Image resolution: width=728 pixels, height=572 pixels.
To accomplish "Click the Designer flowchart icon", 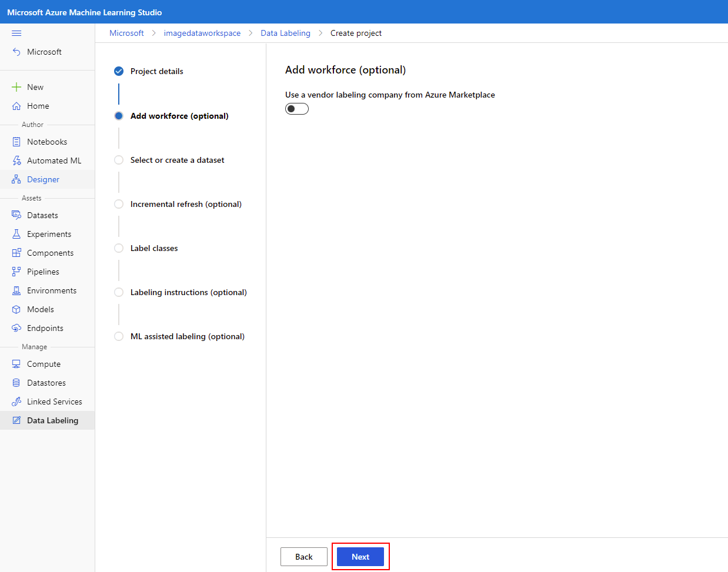I will tap(16, 179).
